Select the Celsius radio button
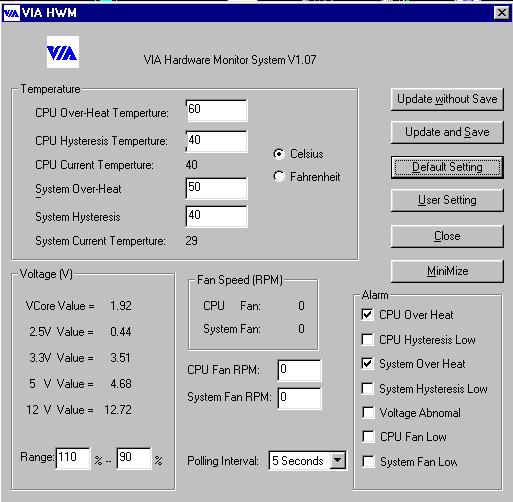 (279, 154)
